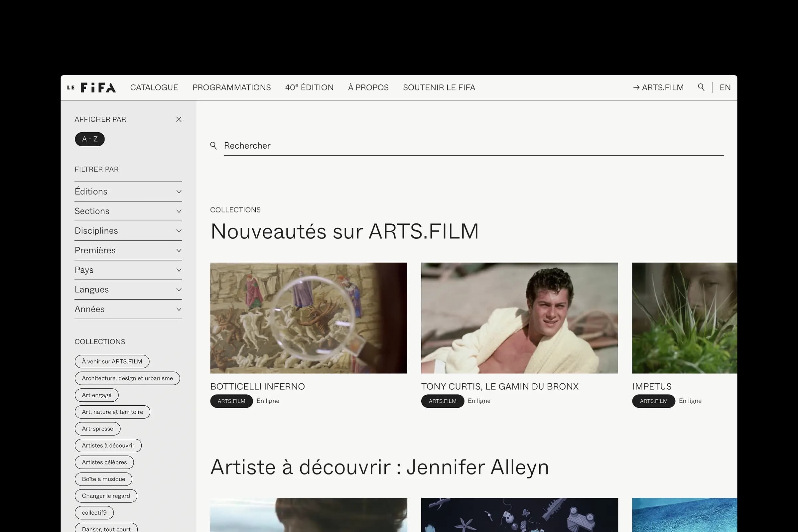Open the PROGRAMMATIONS menu
Screen dimensions: 798x532
232,87
